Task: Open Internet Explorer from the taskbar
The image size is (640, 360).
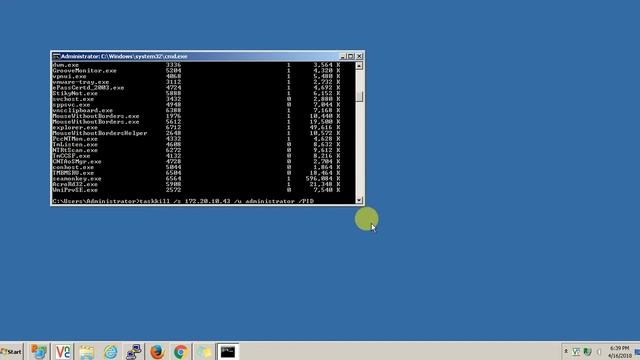Action: (x=110, y=352)
